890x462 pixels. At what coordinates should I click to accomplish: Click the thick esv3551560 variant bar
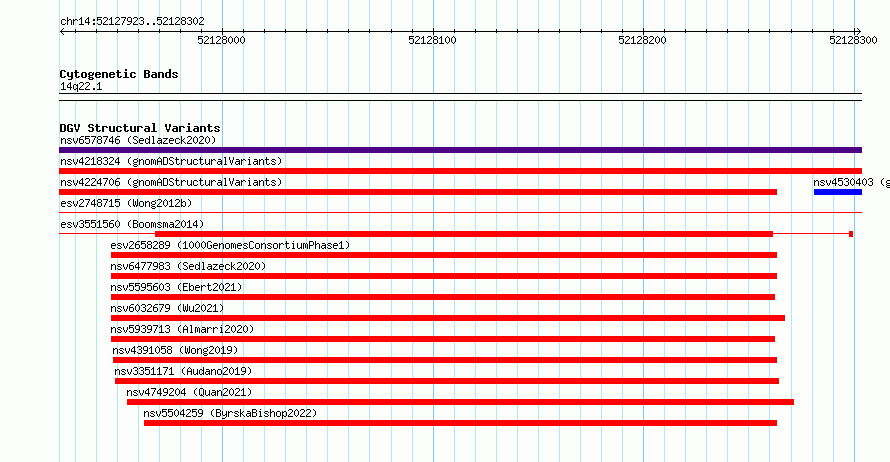pos(464,234)
